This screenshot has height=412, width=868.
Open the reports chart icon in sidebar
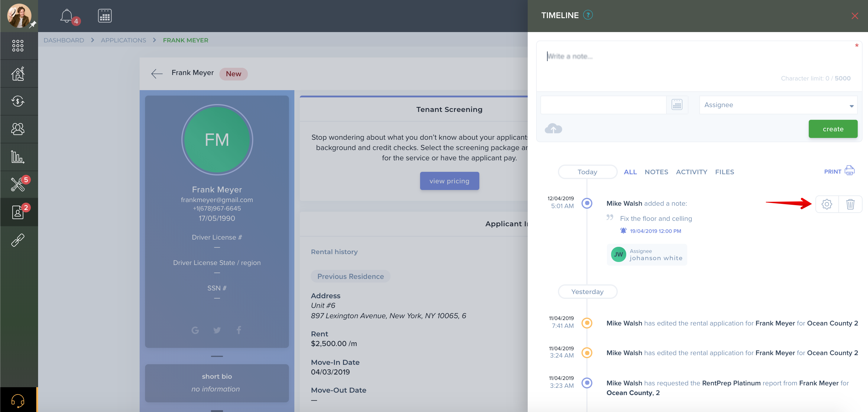pos(18,157)
